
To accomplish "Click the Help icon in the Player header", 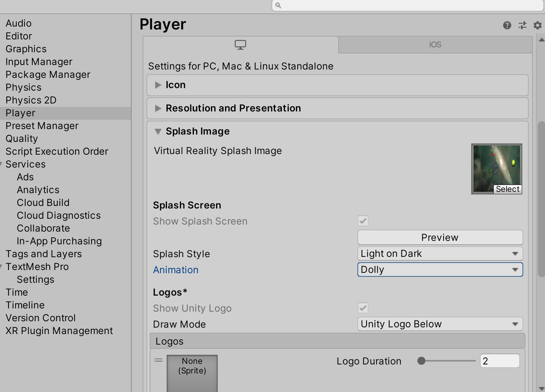I will click(x=507, y=25).
